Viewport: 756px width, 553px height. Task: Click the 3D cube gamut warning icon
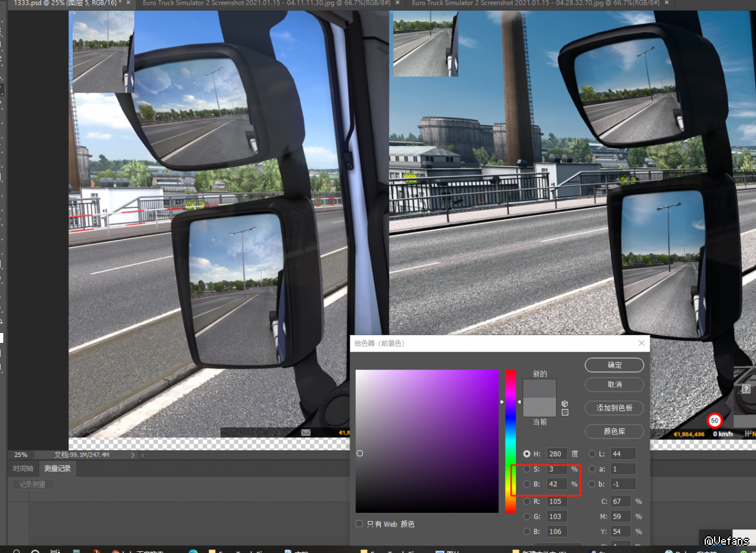pyautogui.click(x=565, y=403)
